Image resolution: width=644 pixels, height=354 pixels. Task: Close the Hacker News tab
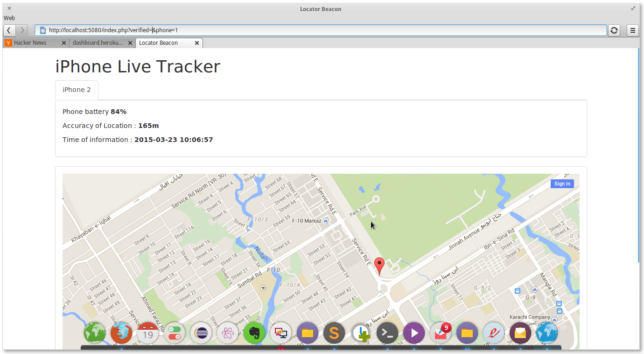coord(63,43)
